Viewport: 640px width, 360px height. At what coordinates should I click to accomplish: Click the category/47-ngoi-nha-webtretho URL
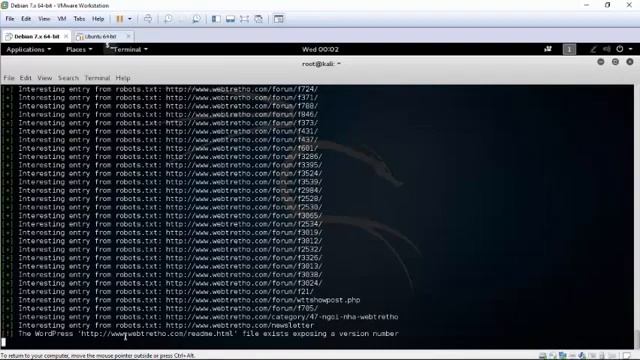pyautogui.click(x=282, y=317)
